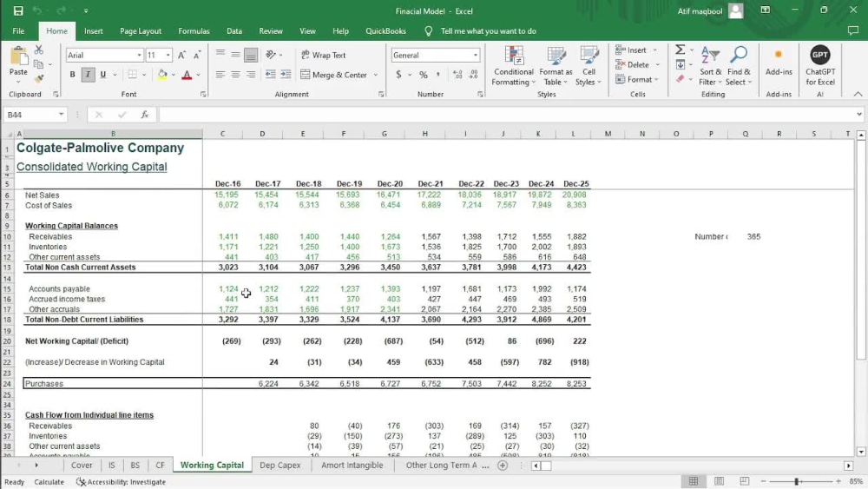868x489 pixels.
Task: Open the File menu
Action: tap(18, 31)
